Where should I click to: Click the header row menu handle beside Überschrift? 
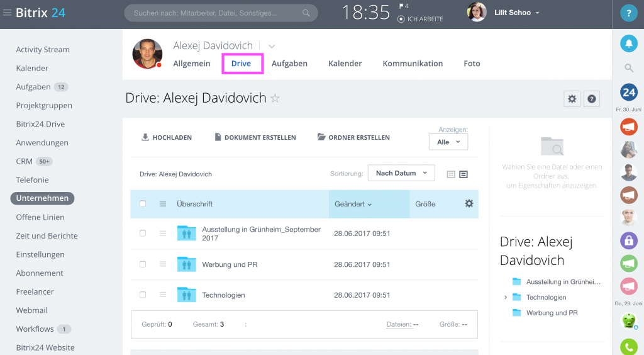[163, 204]
